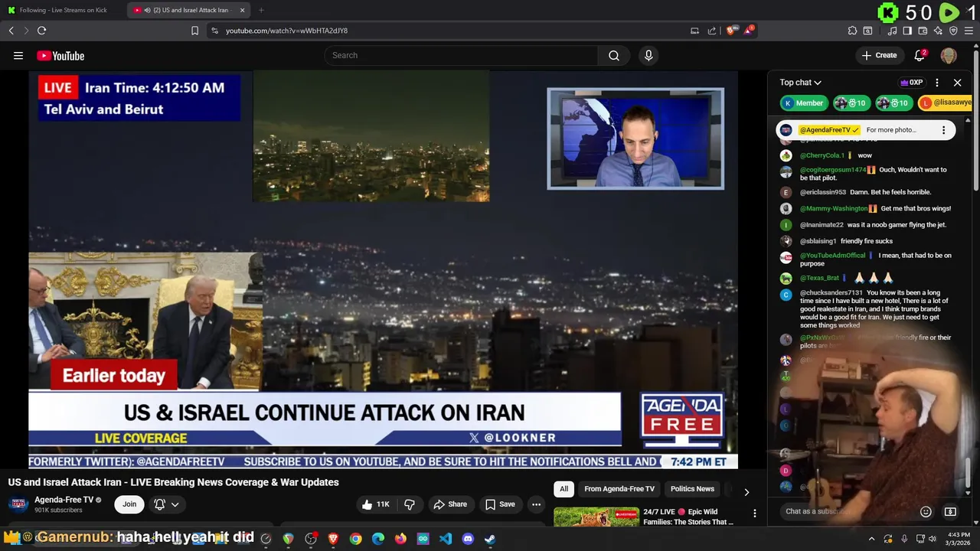Open more actions ellipsis below video
This screenshot has height=551, width=980.
(x=536, y=504)
